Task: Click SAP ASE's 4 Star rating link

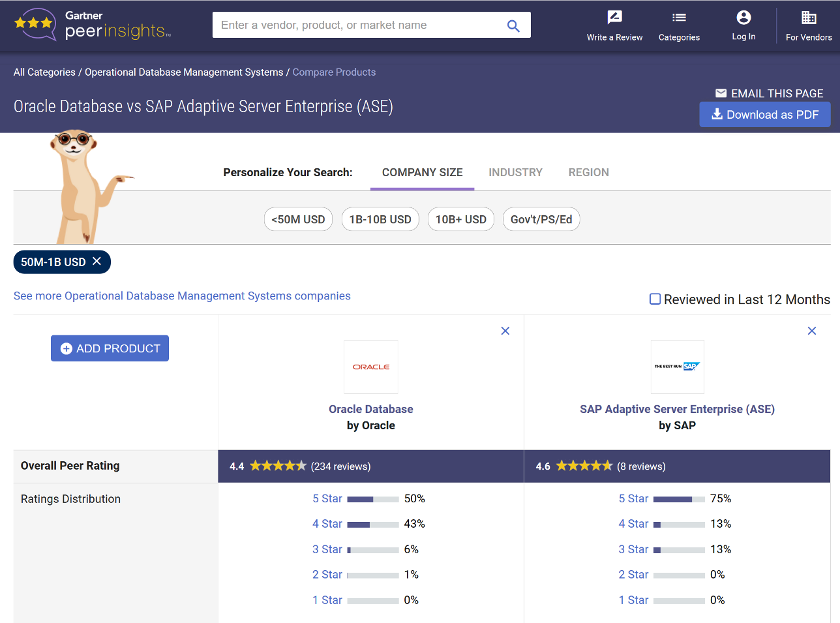Action: (x=634, y=524)
